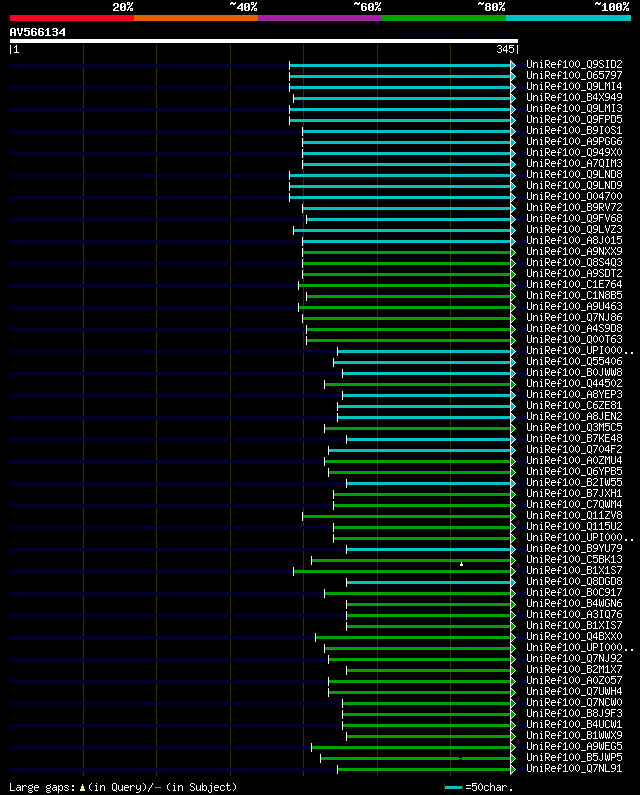Image resolution: width=640 pixels, height=795 pixels.
Task: Click the orange ~40% identity legend bar
Action: point(196,18)
